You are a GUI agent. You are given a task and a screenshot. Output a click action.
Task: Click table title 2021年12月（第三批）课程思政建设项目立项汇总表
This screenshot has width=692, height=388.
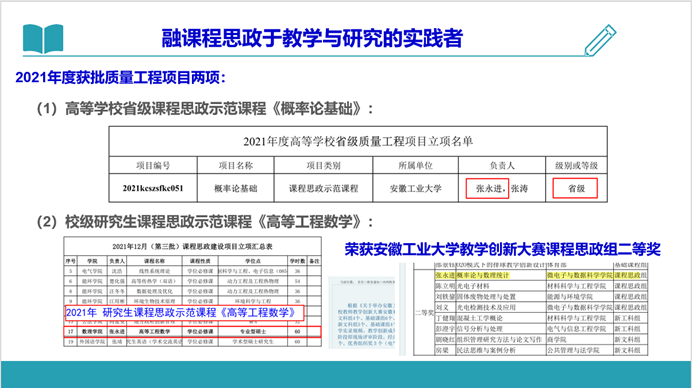[x=192, y=247]
